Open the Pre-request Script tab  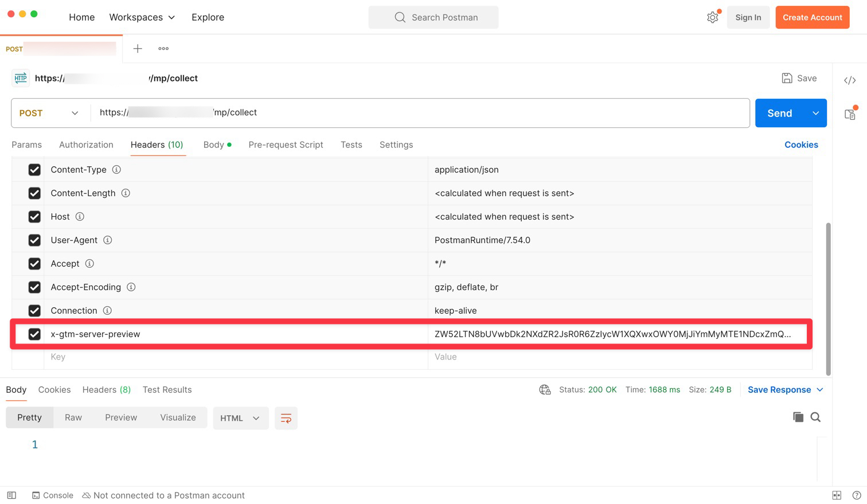point(286,144)
